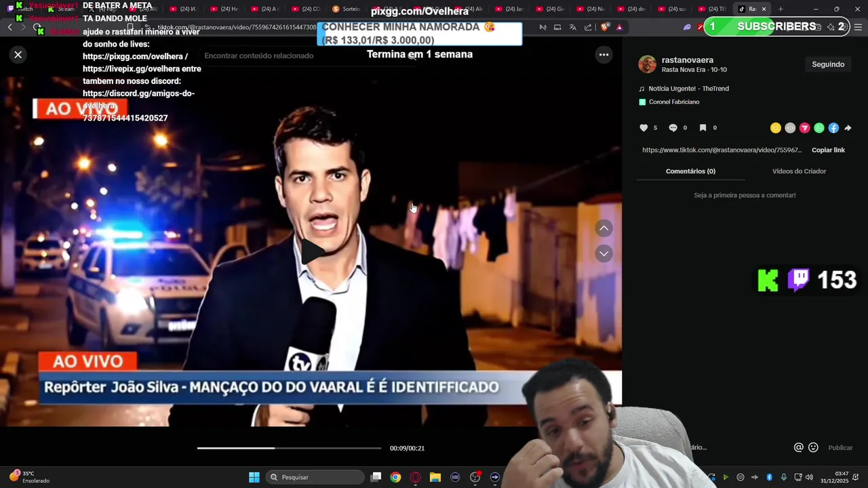Close the TikTok video viewer
Image resolution: width=868 pixels, height=488 pixels.
click(x=18, y=55)
